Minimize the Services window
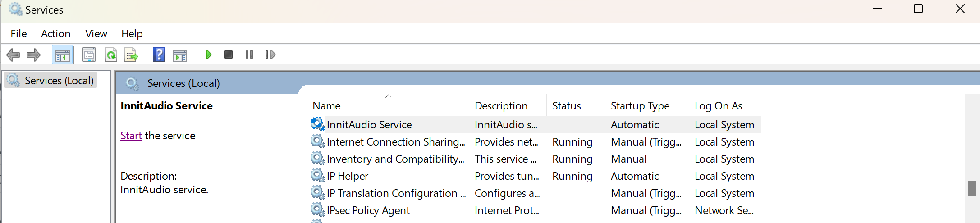This screenshot has width=980, height=223. [877, 9]
